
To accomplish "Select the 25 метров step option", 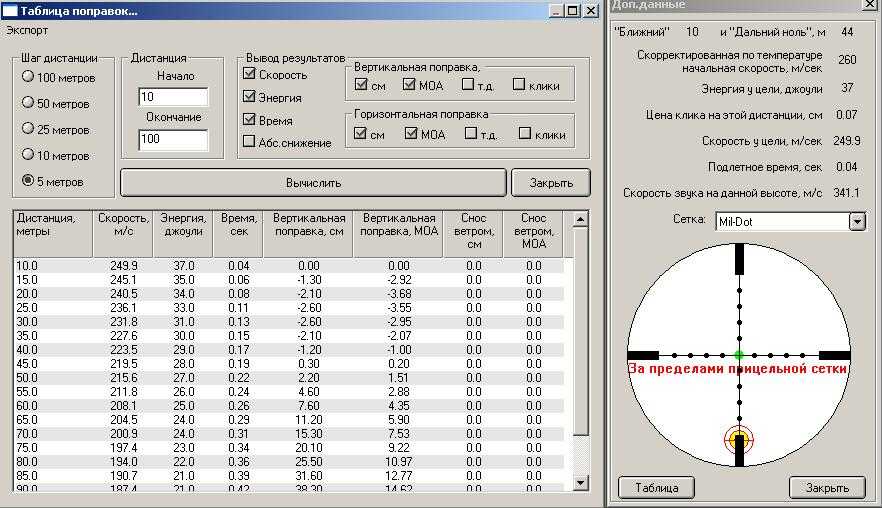I will 55,129.
